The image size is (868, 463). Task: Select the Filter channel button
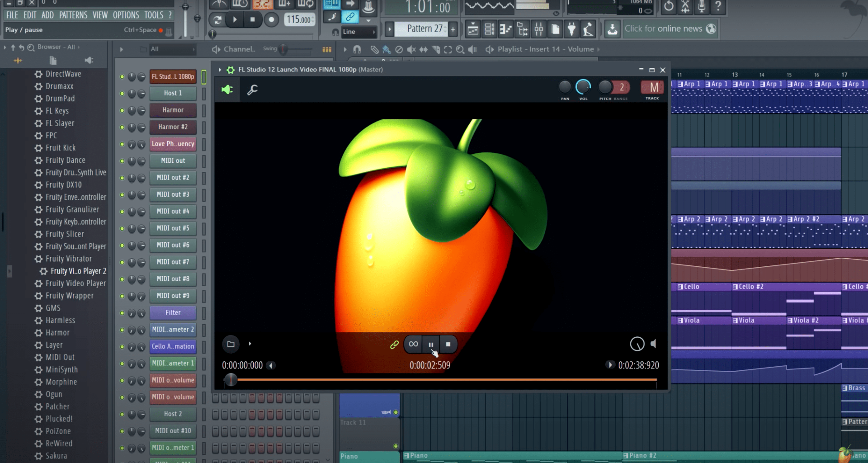(173, 313)
